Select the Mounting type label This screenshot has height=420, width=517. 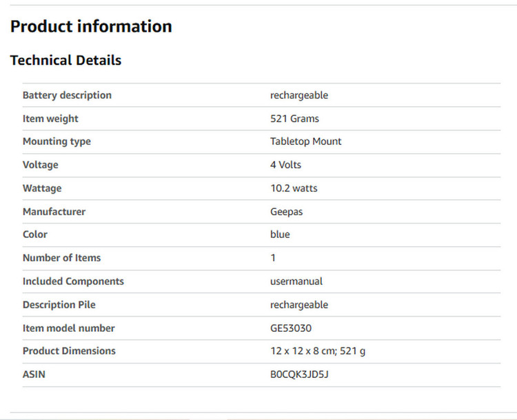[57, 141]
